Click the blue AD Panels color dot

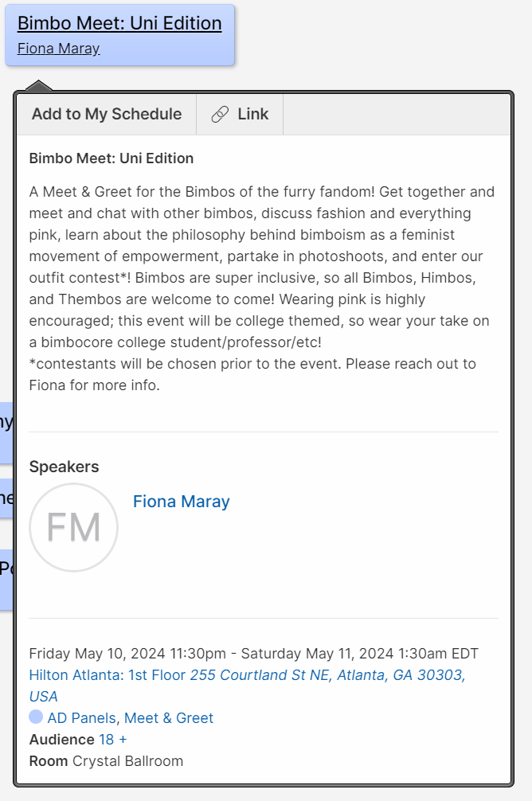36,717
